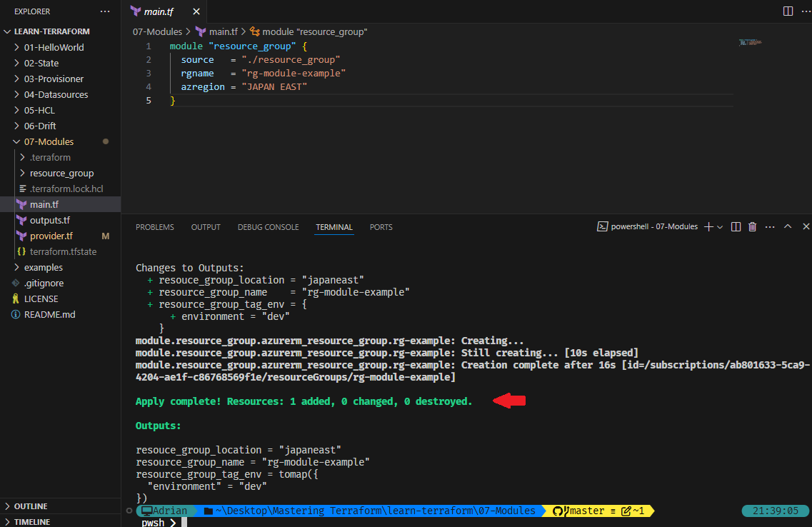Click the 21:39:05 prompt clock
Image resolution: width=812 pixels, height=527 pixels.
click(776, 511)
